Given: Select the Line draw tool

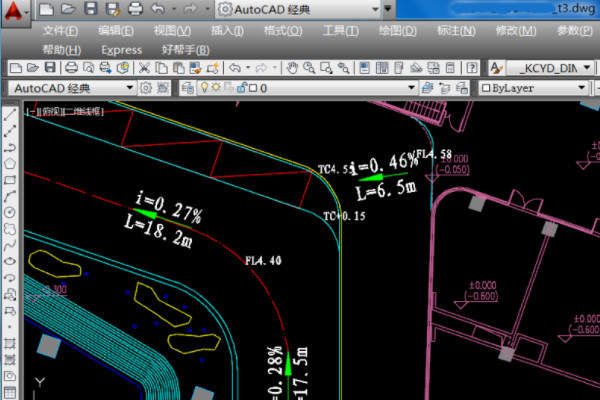Looking at the screenshot, I should tap(9, 113).
